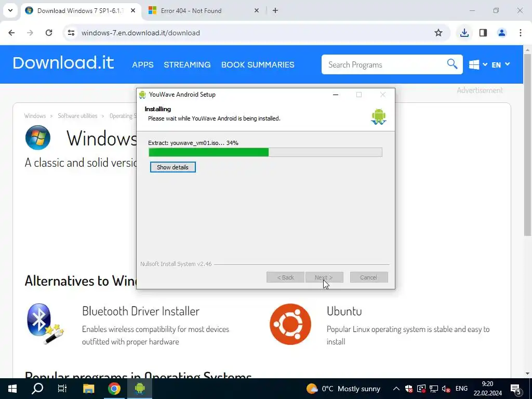The width and height of the screenshot is (532, 399).
Task: Open the weather widget 0°C Mostly sunny
Action: pos(343,389)
